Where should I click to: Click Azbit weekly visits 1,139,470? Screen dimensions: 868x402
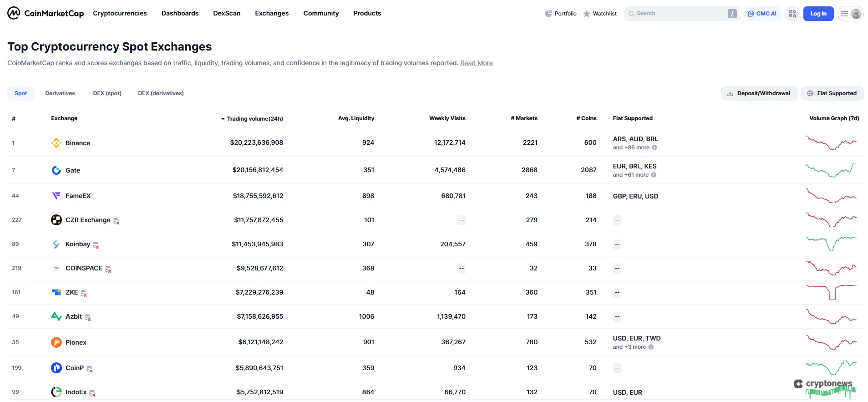(x=451, y=316)
